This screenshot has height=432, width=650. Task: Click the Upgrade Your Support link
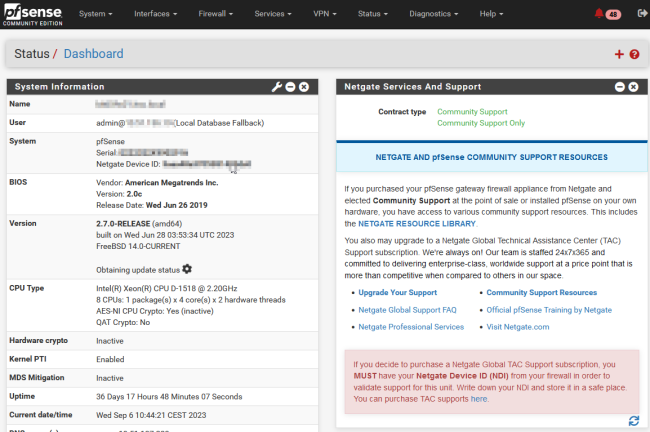pyautogui.click(x=398, y=292)
